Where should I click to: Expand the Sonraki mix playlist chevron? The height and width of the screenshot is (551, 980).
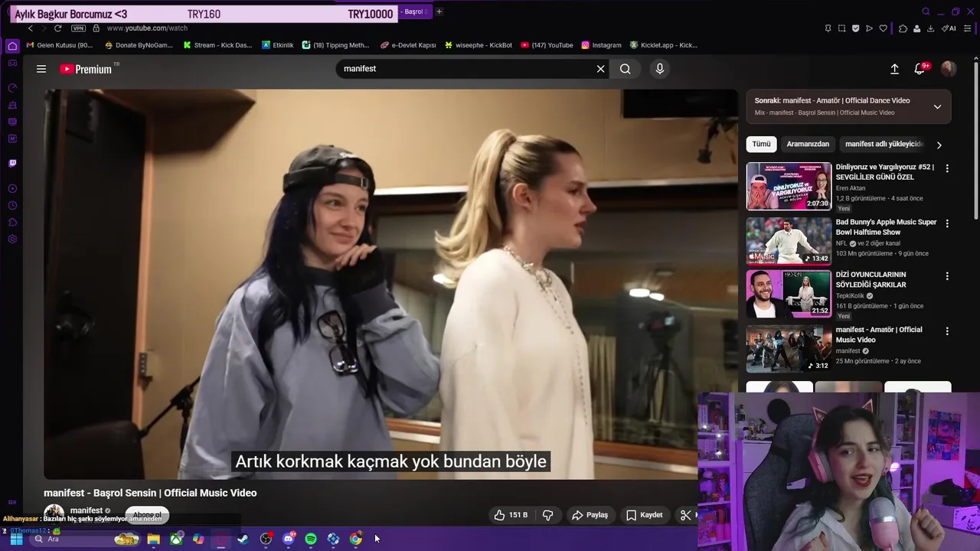(x=937, y=106)
